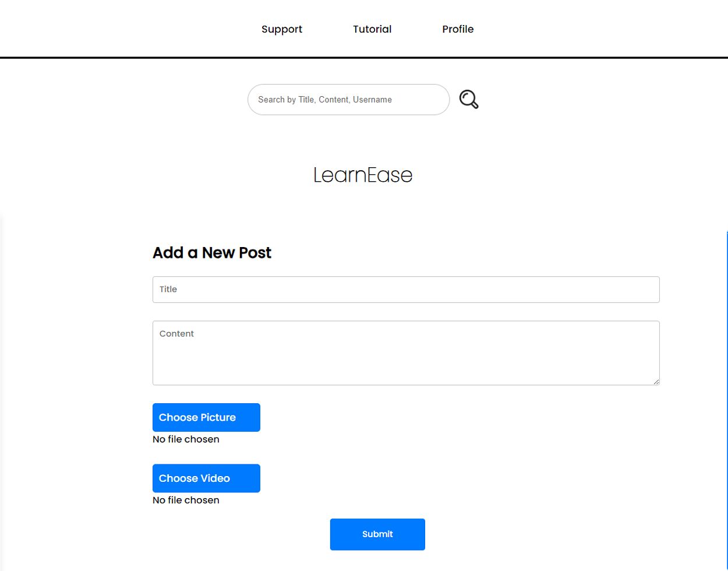The width and height of the screenshot is (728, 571).
Task: Click the 'Add a New Post' heading
Action: pyautogui.click(x=212, y=253)
